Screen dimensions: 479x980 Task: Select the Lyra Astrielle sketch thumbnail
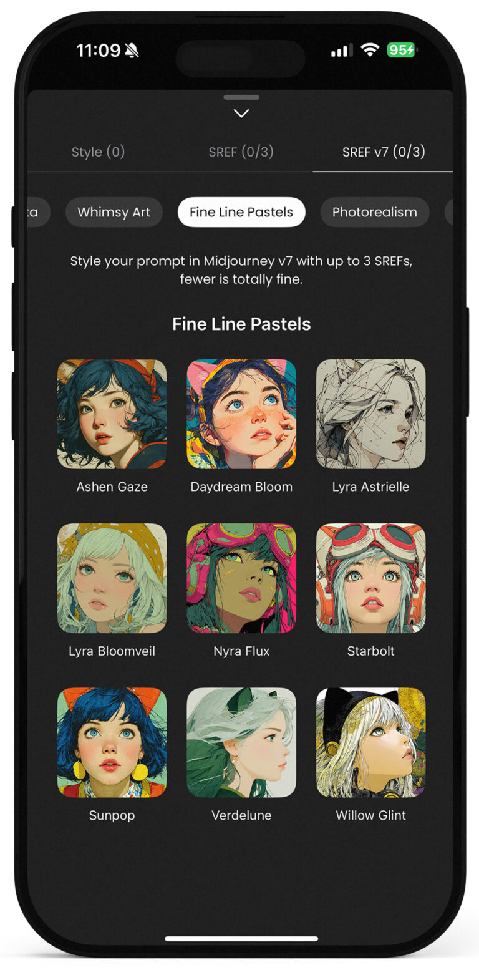370,414
